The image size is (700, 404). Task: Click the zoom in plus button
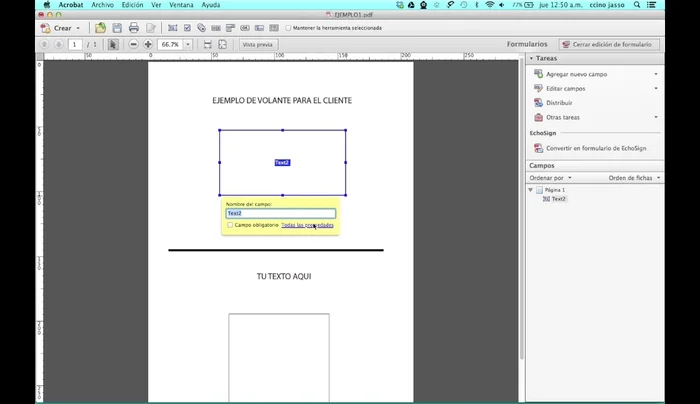(x=148, y=45)
